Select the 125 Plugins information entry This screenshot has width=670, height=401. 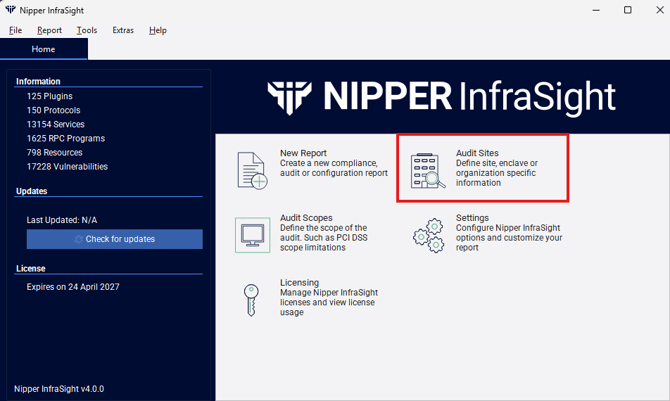(50, 96)
